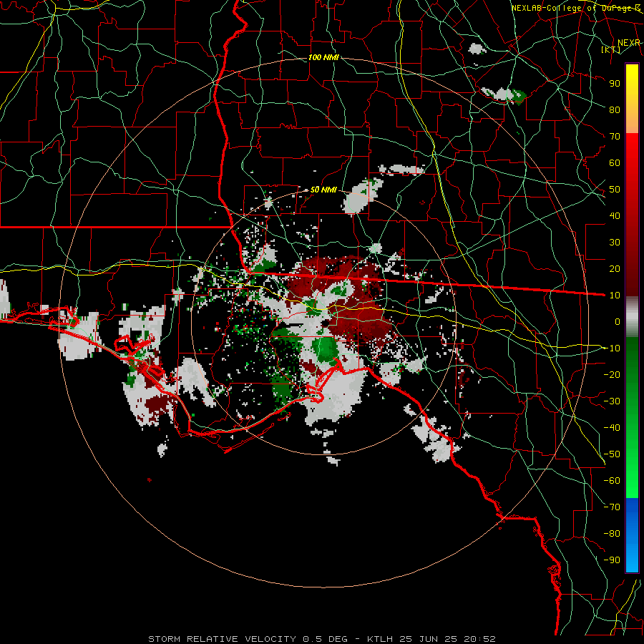The height and width of the screenshot is (644, 644).
Task: Click the 50 value on velocity scale
Action: [x=615, y=190]
